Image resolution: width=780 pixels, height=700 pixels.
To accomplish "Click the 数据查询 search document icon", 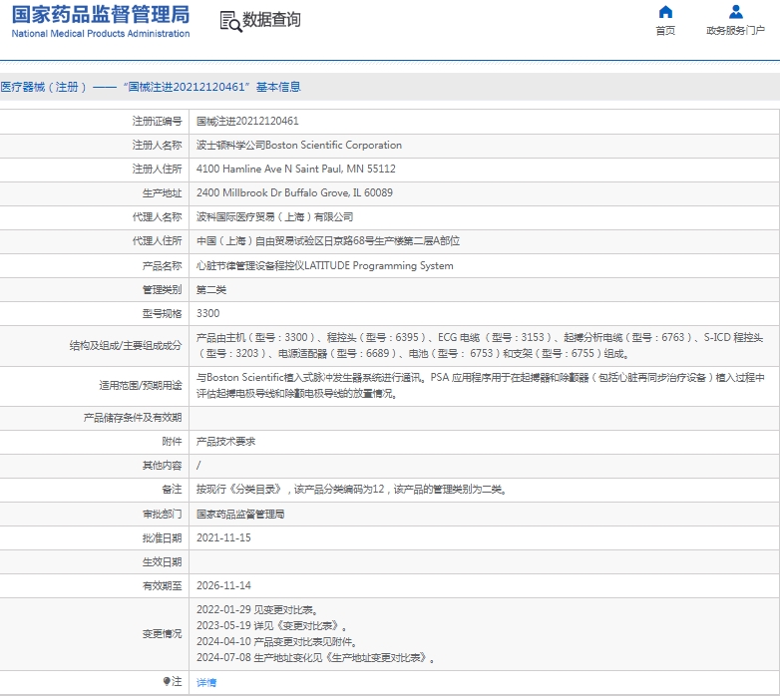I will [230, 21].
